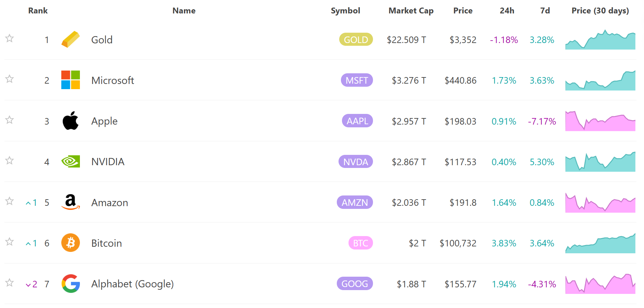The height and width of the screenshot is (308, 644).
Task: Select Amazon market cap $2.036 T
Action: pos(409,203)
